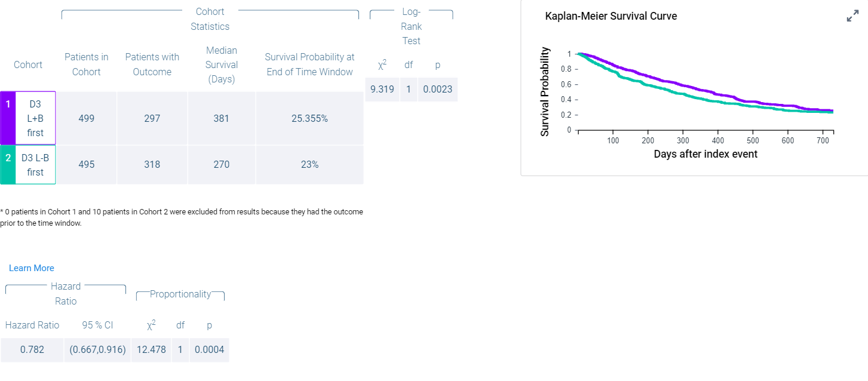This screenshot has height=381, width=868.
Task: Select the D3 L+B first cohort label
Action: coord(35,118)
